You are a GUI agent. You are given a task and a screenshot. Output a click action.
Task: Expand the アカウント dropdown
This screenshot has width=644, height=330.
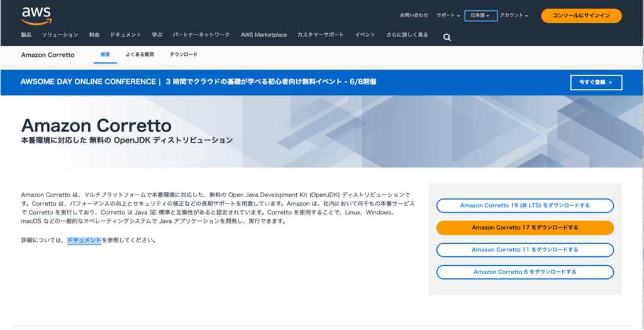pos(514,15)
